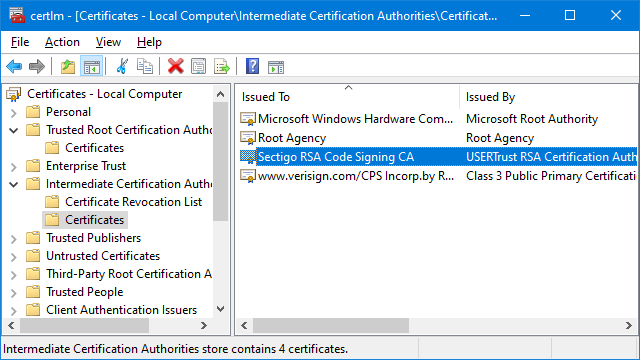Screen dimensions: 640x360
Task: Click the Sectigo RSA Code Signing certificate icon
Action: coord(247,157)
